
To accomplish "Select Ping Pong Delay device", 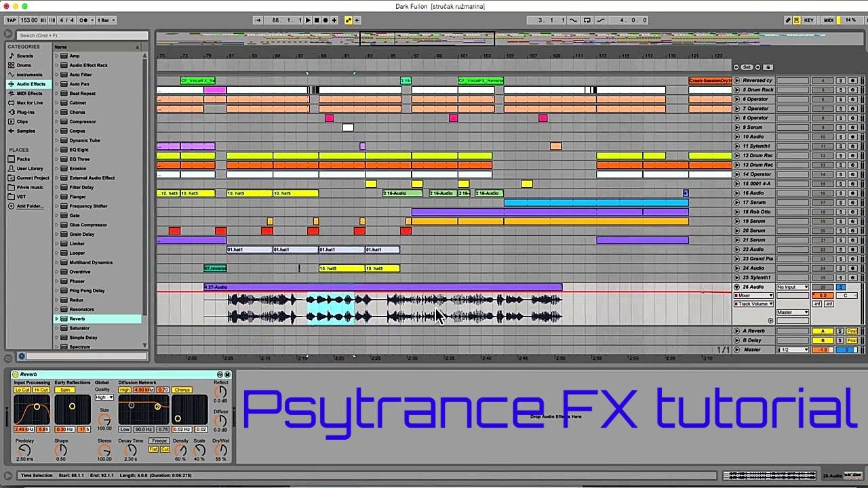I will [x=87, y=291].
